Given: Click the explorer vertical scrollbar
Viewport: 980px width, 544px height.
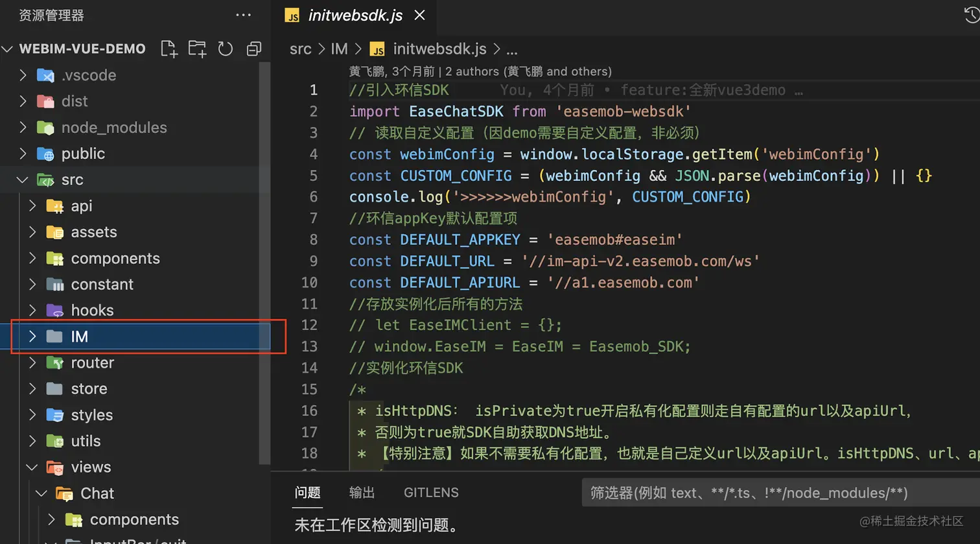Looking at the screenshot, I should 264,263.
